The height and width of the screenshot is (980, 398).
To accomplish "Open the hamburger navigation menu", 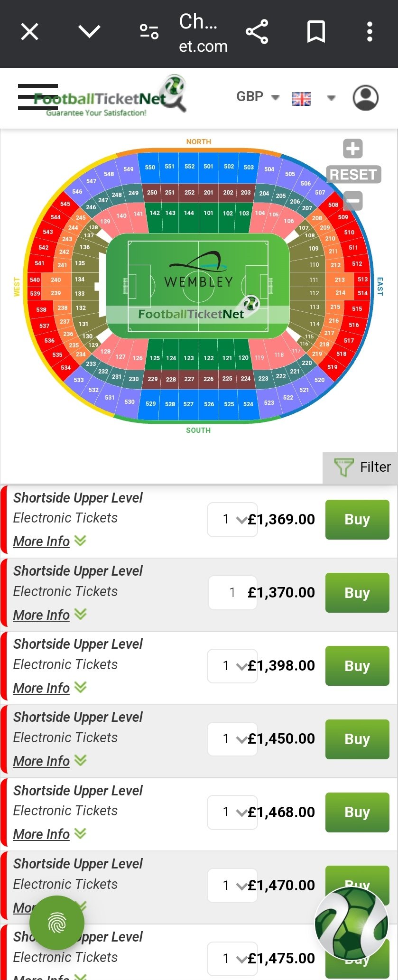I will [38, 97].
